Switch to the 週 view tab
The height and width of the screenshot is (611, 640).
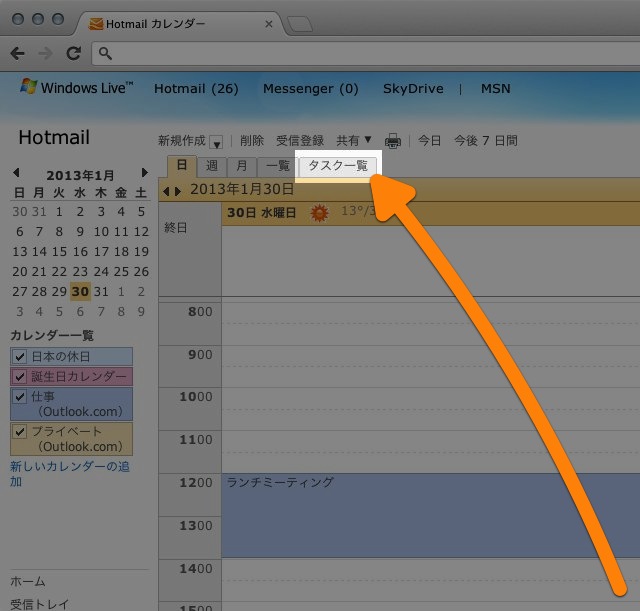(211, 167)
